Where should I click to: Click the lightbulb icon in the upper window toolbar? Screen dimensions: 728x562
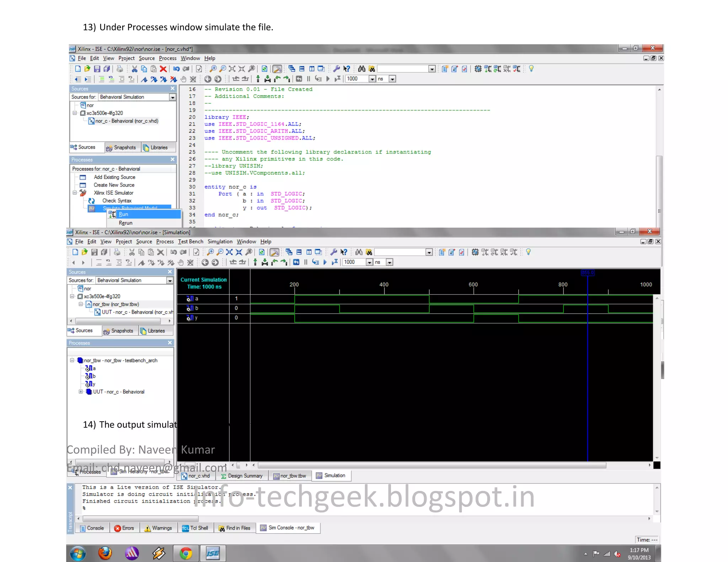click(x=531, y=69)
